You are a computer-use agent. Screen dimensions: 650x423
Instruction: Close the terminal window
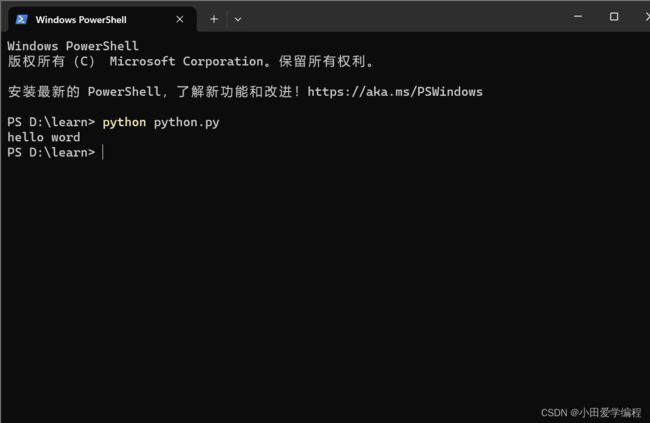point(647,17)
